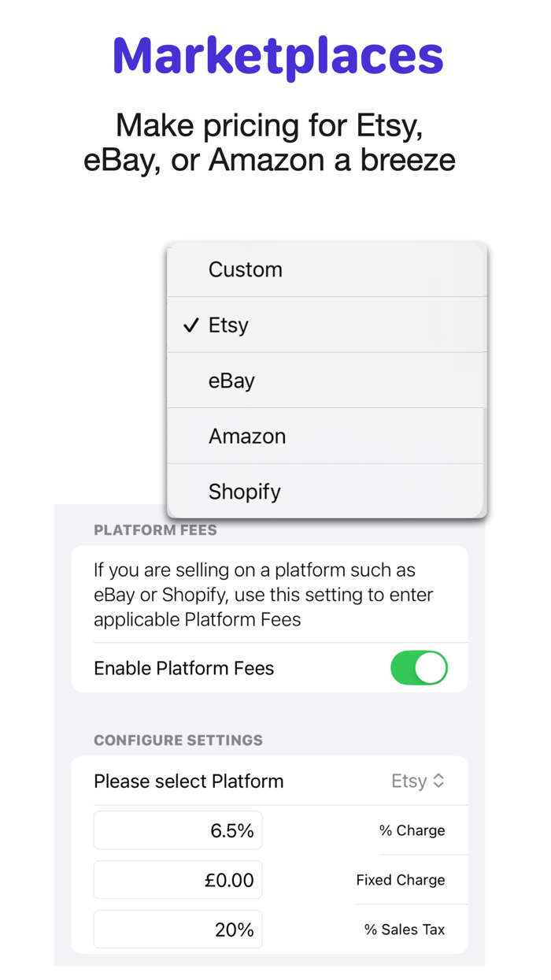Screen dimensions: 551x980
Task: Select Amazon as the marketplace
Action: point(247,436)
